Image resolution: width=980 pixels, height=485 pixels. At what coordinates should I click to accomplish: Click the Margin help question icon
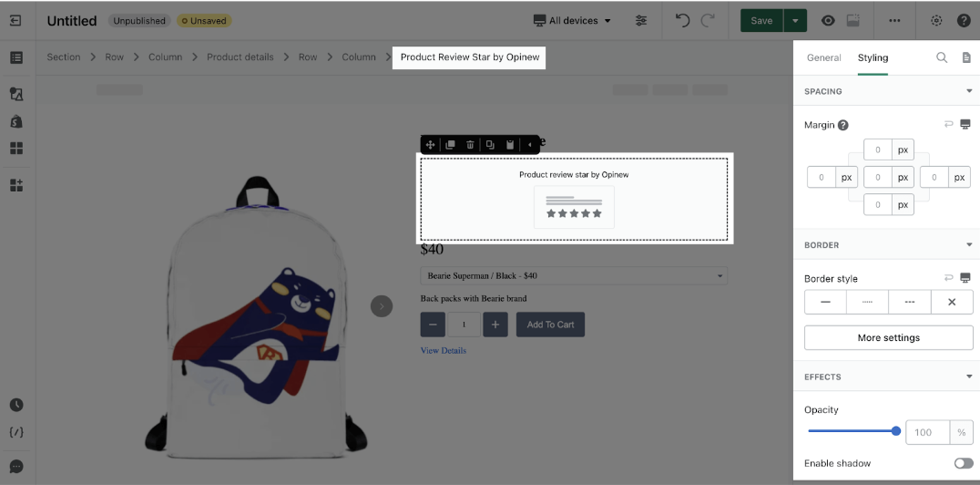click(x=843, y=125)
